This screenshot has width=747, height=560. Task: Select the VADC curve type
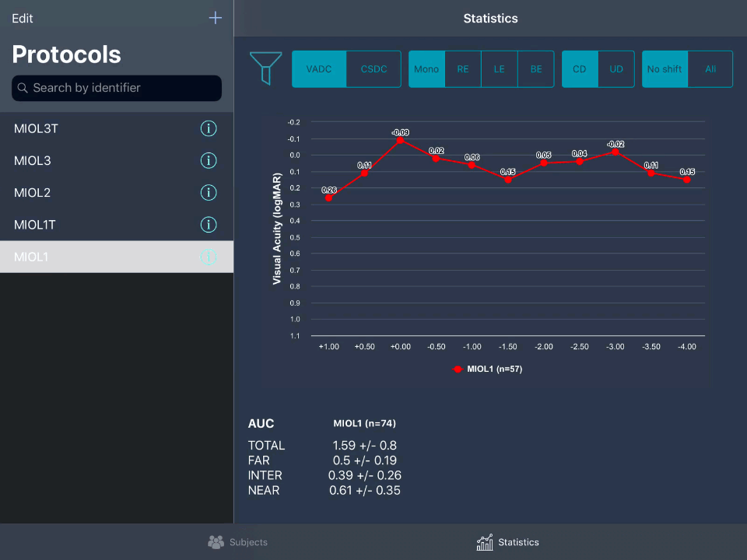click(x=319, y=69)
